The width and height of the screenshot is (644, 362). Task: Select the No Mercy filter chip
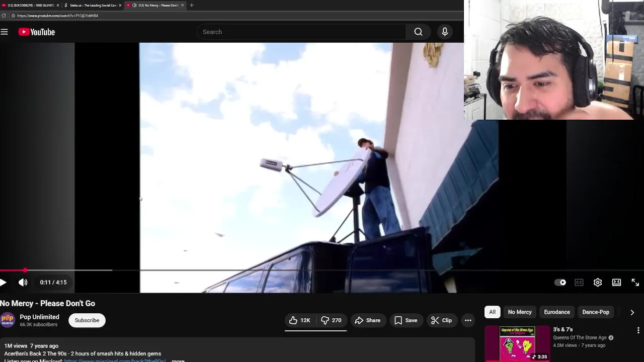click(520, 312)
